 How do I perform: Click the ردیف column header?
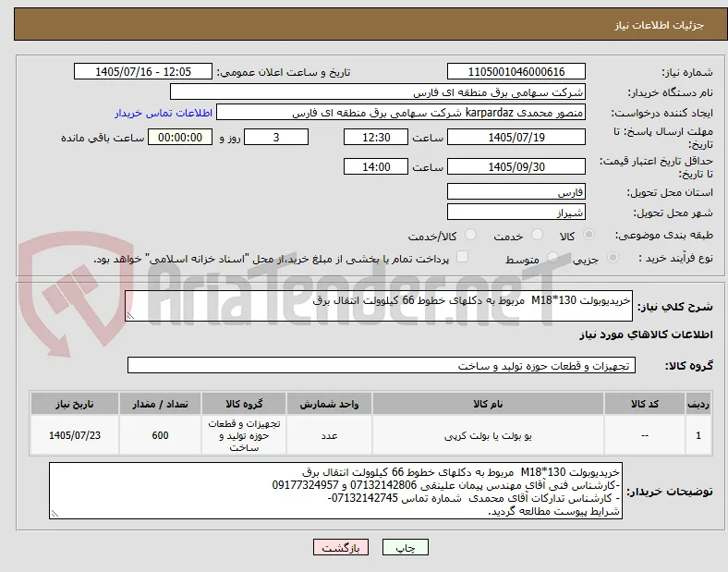point(698,404)
